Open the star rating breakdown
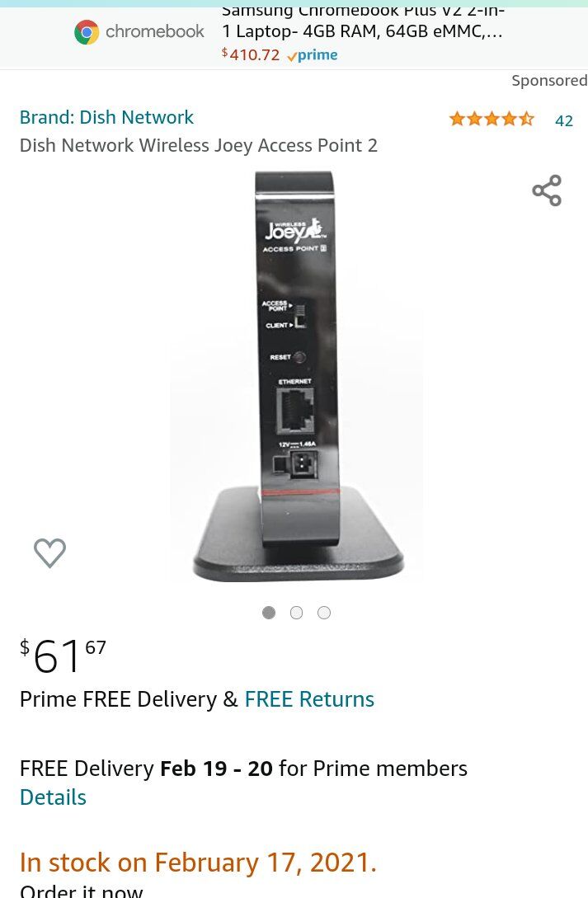 492,119
